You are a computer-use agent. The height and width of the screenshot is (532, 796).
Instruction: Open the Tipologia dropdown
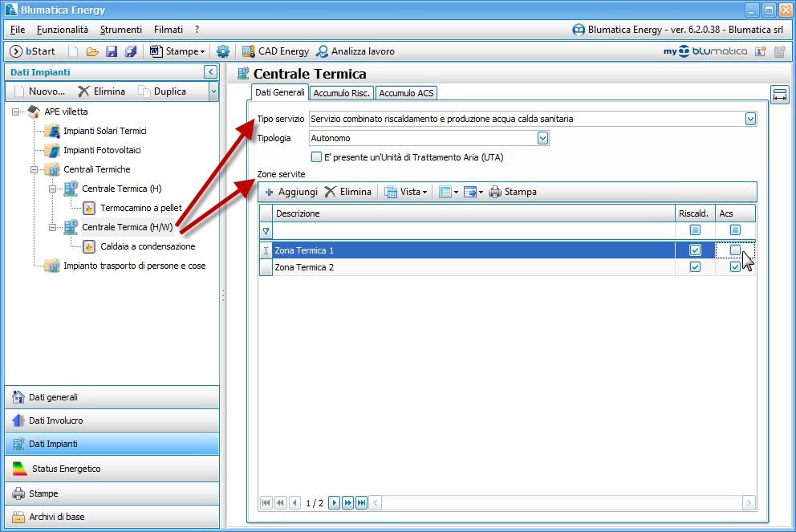pos(542,138)
